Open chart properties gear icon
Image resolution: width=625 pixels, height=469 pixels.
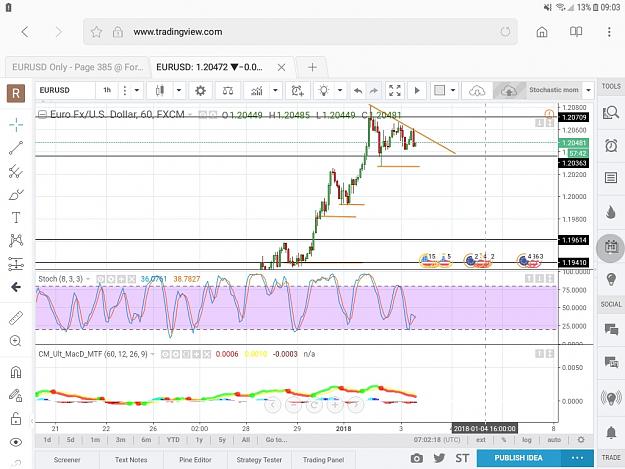pyautogui.click(x=200, y=90)
